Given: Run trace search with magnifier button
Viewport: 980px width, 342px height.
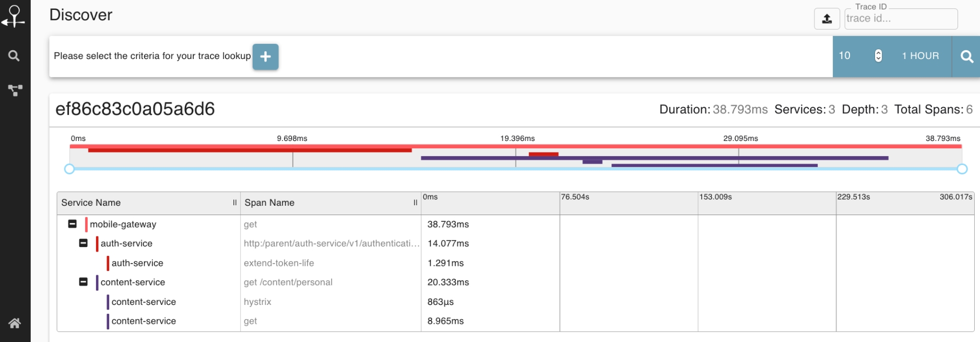Looking at the screenshot, I should click(966, 56).
